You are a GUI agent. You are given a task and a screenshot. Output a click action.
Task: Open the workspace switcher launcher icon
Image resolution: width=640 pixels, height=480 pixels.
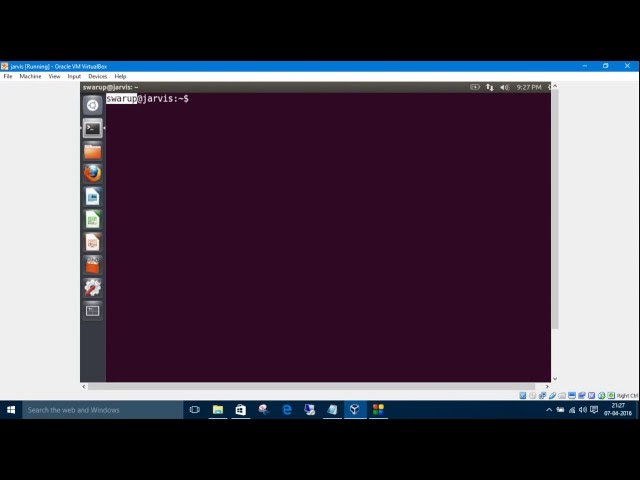coord(93,311)
